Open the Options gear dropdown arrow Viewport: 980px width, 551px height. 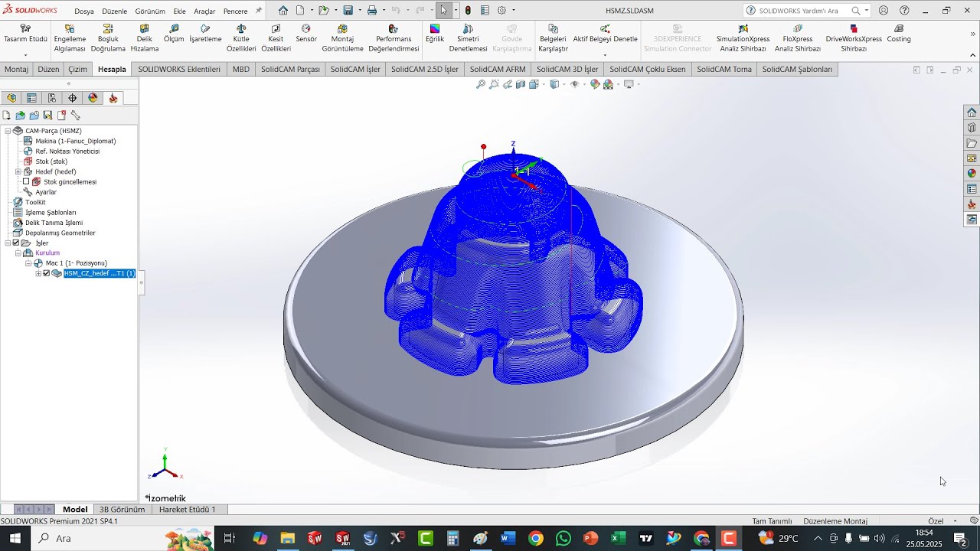[513, 11]
